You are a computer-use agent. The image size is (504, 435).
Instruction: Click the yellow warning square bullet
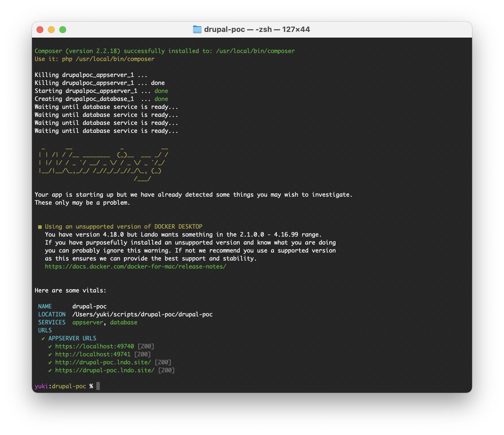pyautogui.click(x=40, y=227)
